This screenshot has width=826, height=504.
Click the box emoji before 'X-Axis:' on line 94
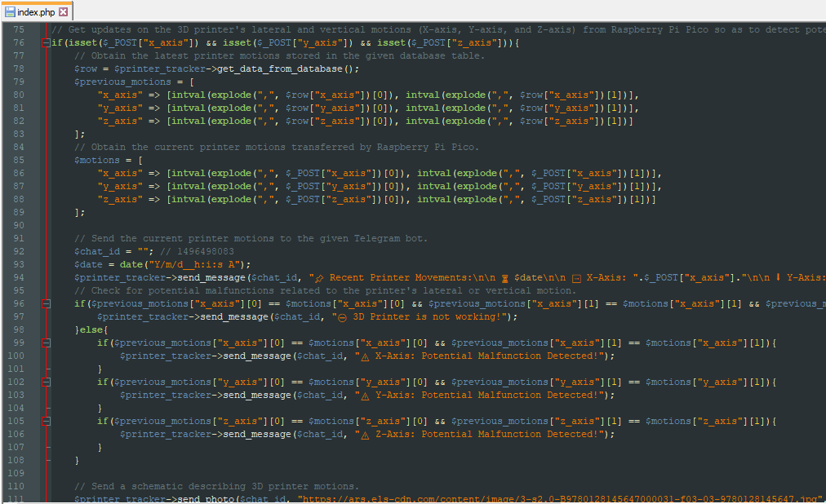coord(576,277)
